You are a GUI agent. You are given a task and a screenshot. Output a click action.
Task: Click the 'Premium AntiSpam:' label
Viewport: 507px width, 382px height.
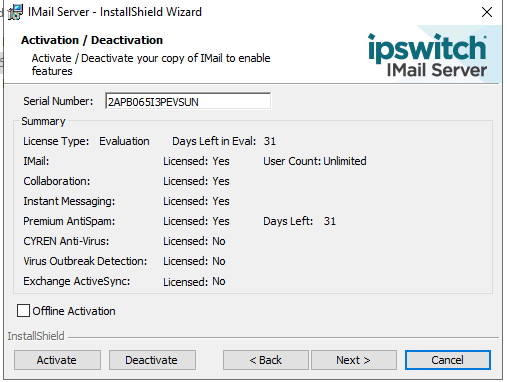tap(69, 221)
